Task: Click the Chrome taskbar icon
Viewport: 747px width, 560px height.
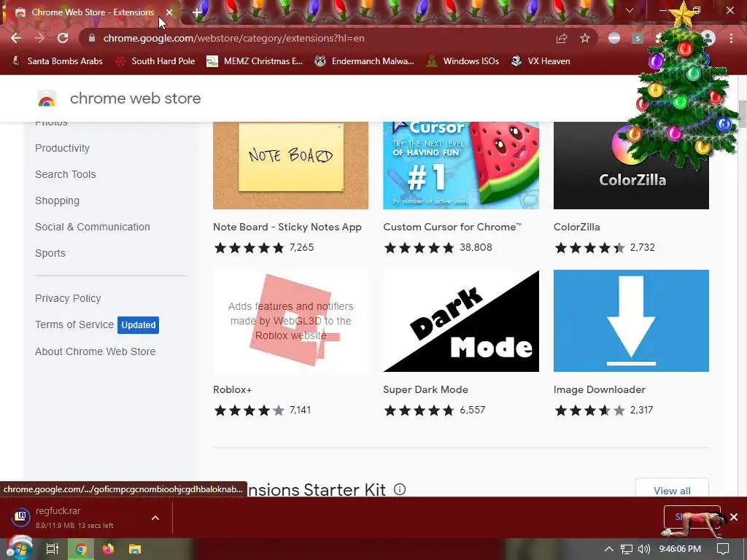Action: pyautogui.click(x=81, y=549)
